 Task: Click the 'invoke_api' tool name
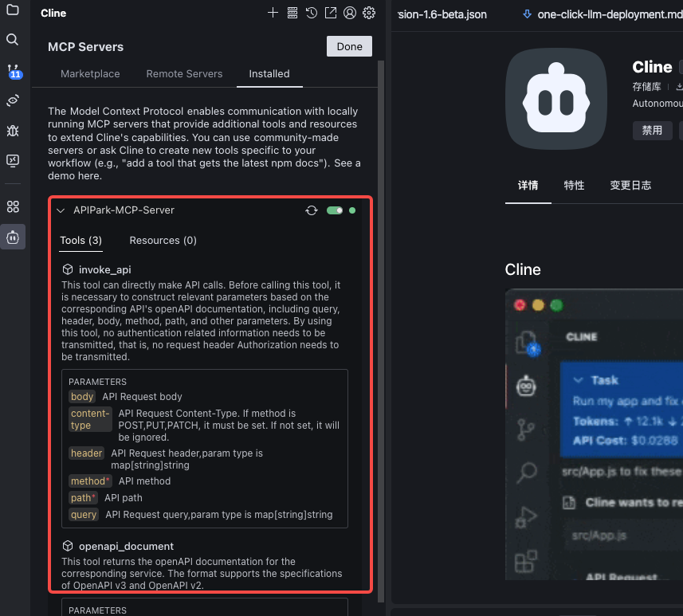pos(105,269)
